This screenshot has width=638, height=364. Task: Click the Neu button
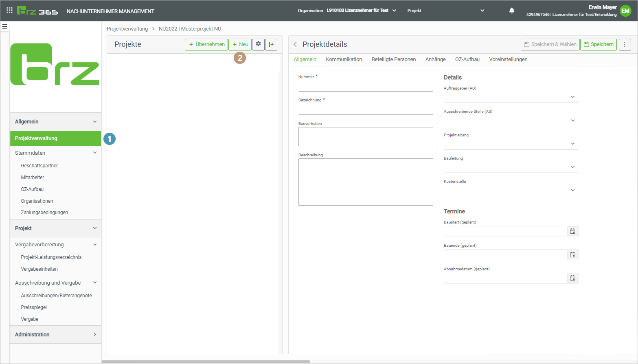[240, 44]
